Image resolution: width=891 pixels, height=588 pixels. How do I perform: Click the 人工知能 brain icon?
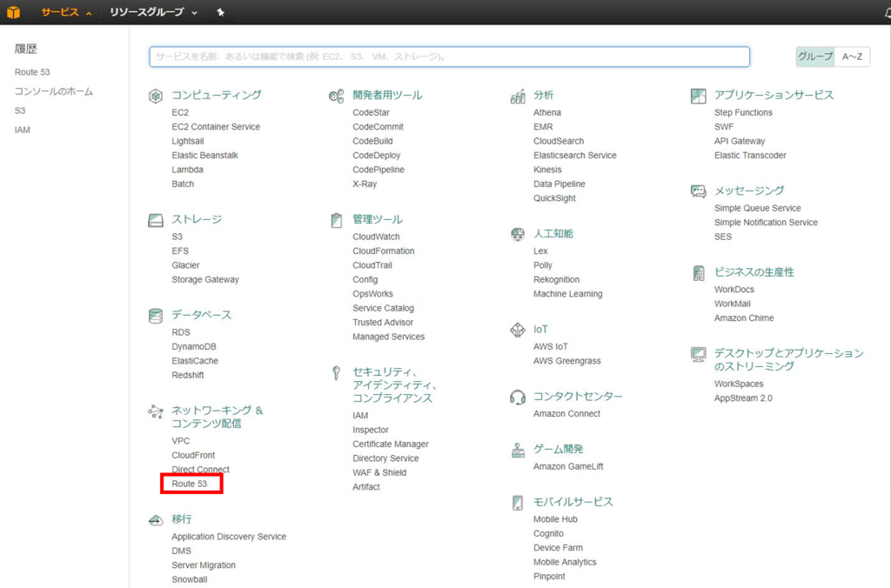click(x=518, y=234)
